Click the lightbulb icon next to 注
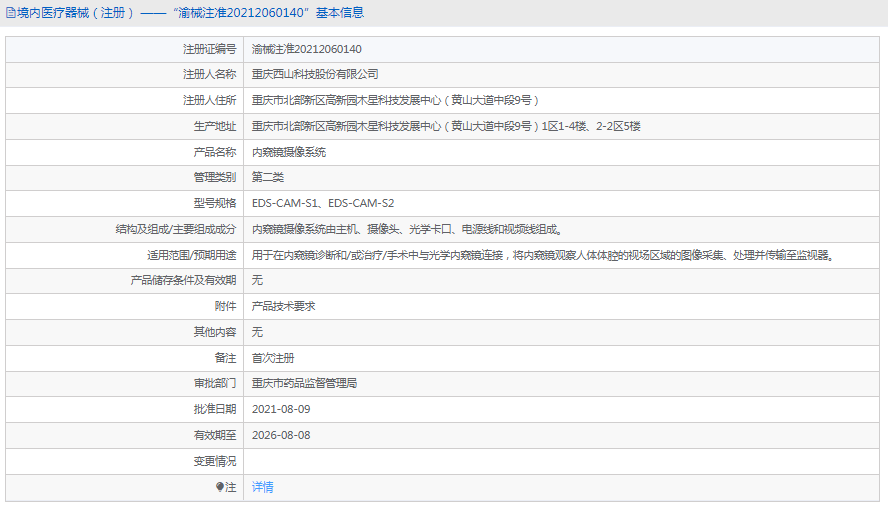888x508 pixels. click(220, 487)
